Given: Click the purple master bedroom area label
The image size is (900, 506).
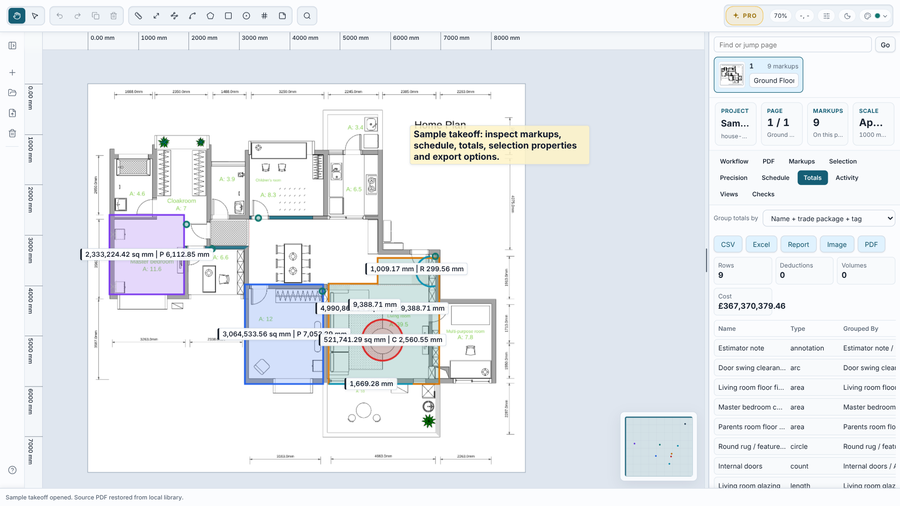Looking at the screenshot, I should (x=146, y=254).
